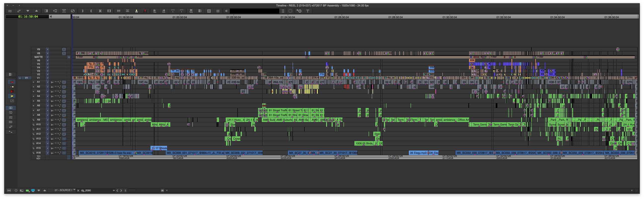Click the left-pointing arrow beside the timecode display

pos(51,17)
